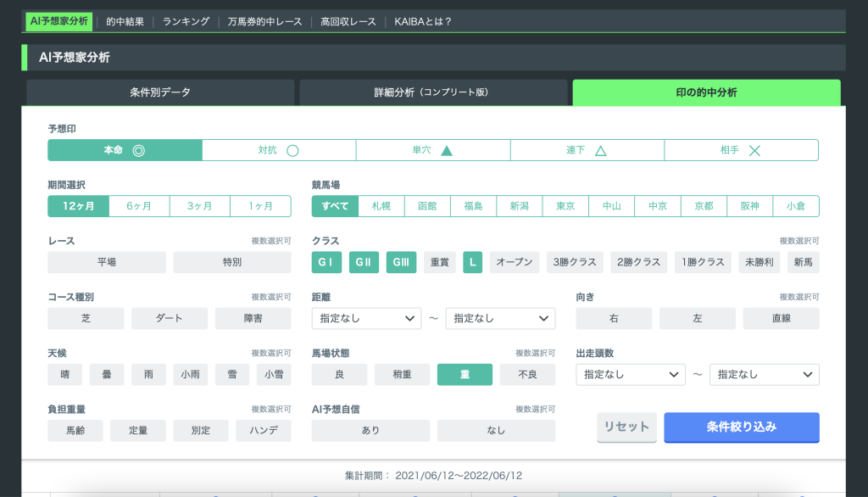Toggle the 芝 course type

(x=86, y=319)
